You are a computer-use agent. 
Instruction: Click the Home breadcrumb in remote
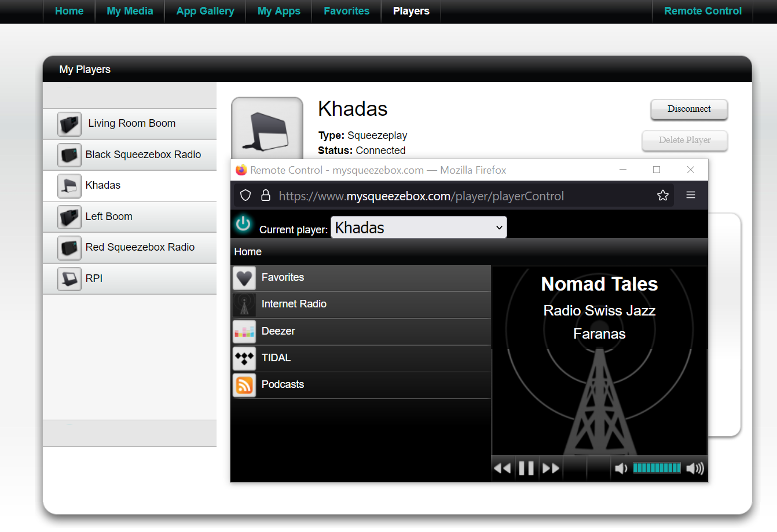coord(248,252)
